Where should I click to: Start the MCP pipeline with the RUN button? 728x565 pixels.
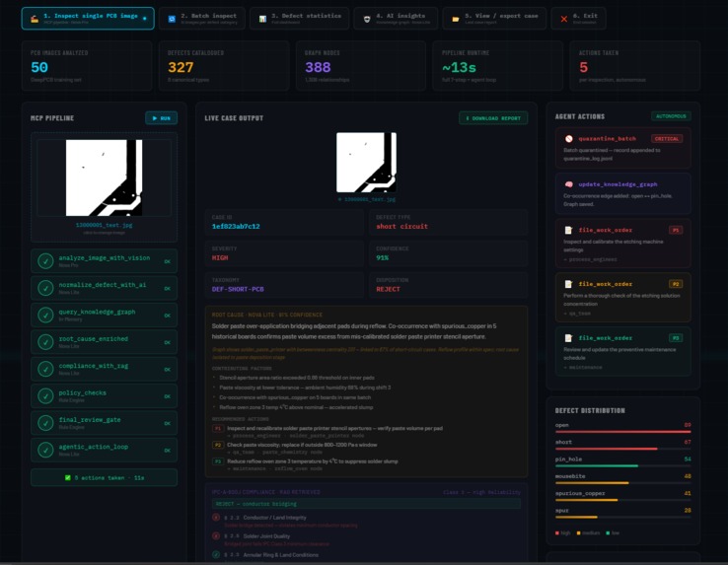pyautogui.click(x=161, y=118)
